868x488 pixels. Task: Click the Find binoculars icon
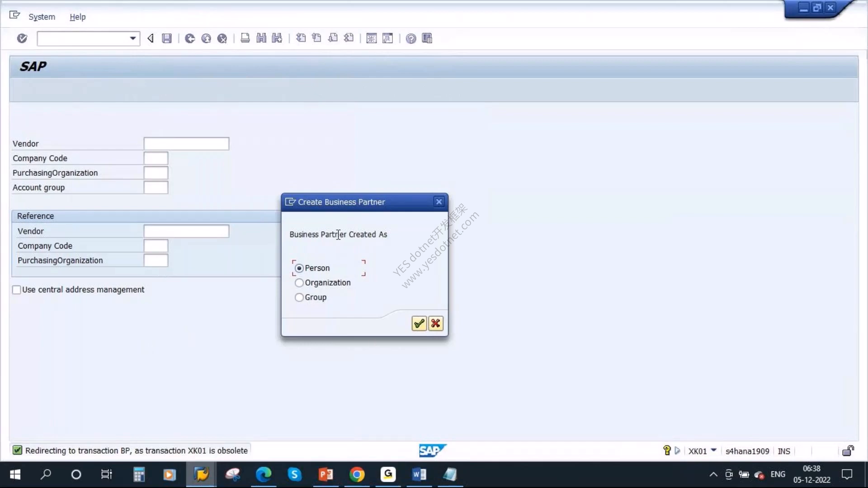tap(261, 38)
